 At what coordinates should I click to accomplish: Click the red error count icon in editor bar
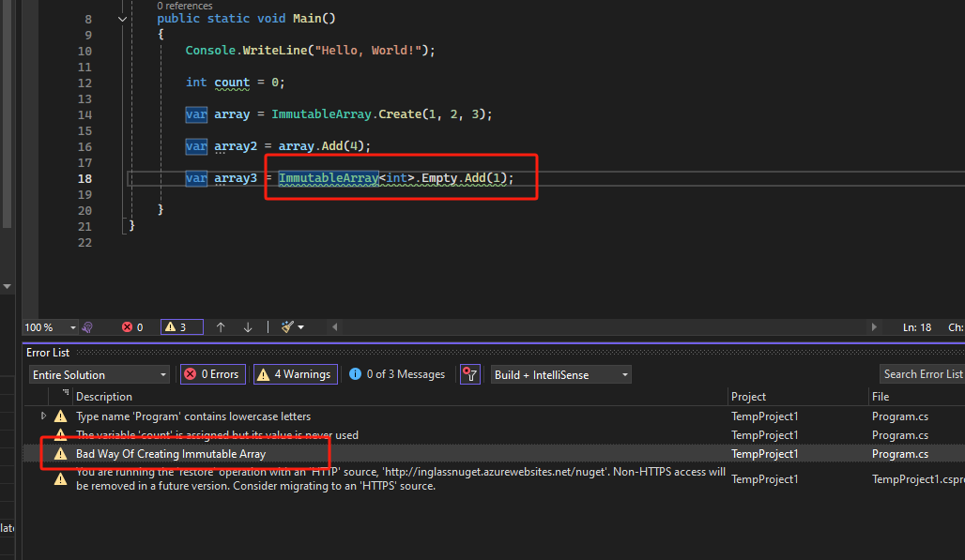coord(128,327)
